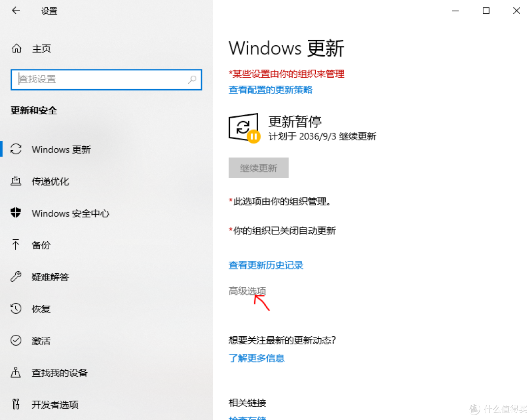Minimize the Settings window
Viewport: 532px width, 420px height.
tap(455, 11)
